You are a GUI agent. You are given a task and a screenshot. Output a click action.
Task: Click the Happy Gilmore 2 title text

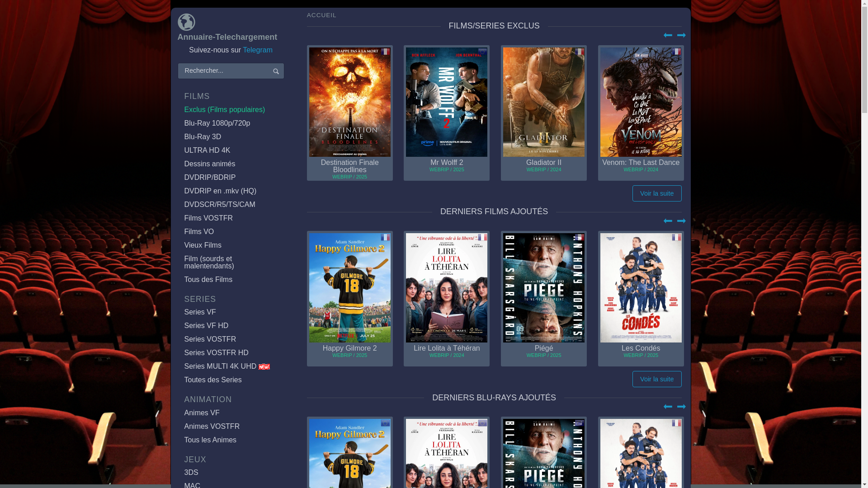pos(350,348)
